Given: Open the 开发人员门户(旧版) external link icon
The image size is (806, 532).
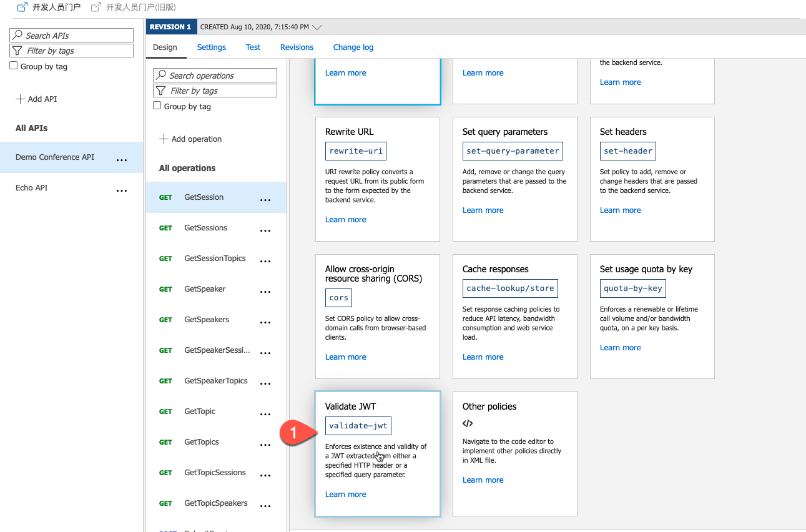Looking at the screenshot, I should coord(95,7).
